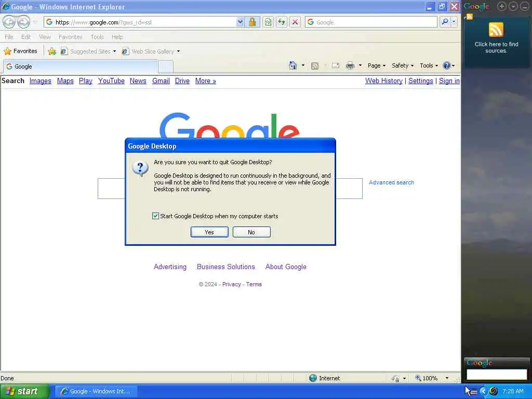Open the address bar history dropdown
The height and width of the screenshot is (399, 532).
coord(240,22)
